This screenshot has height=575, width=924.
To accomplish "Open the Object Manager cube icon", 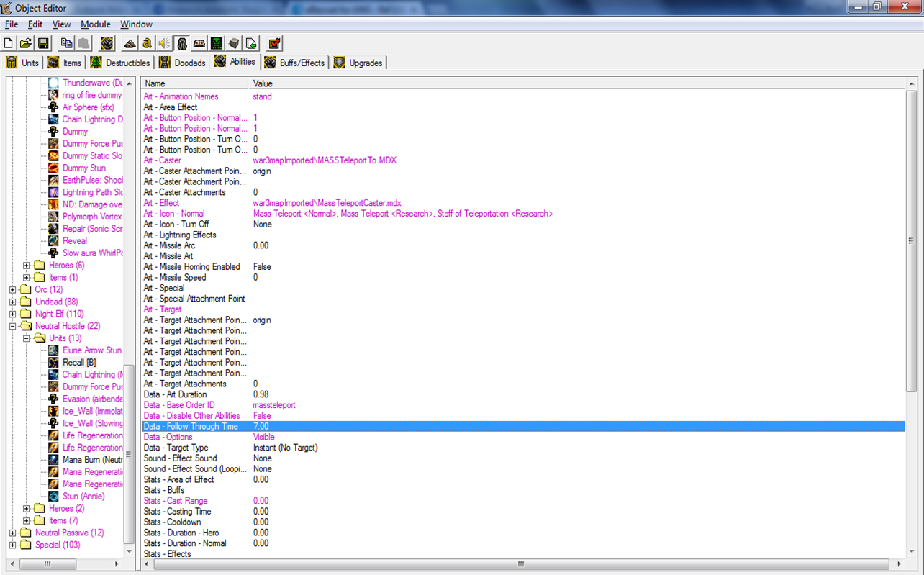I will tap(233, 44).
